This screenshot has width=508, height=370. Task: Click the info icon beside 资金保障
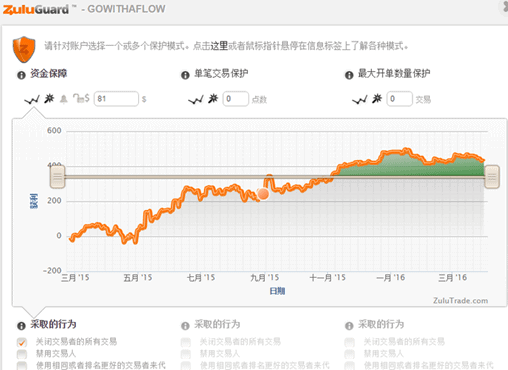(x=21, y=75)
